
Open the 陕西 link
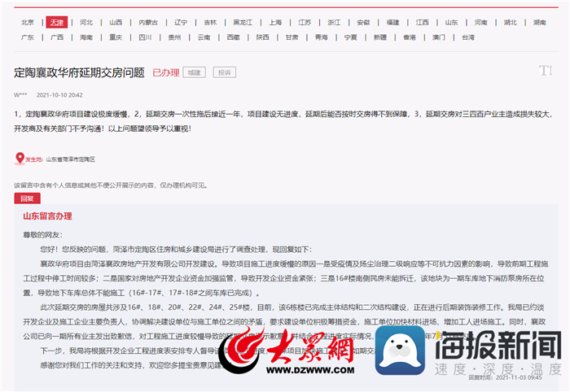[263, 37]
